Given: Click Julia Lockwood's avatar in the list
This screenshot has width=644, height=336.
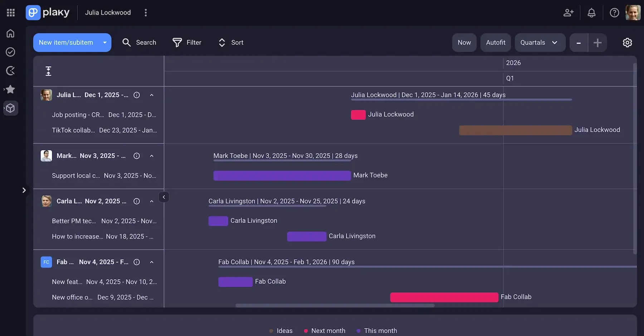Looking at the screenshot, I should [46, 95].
